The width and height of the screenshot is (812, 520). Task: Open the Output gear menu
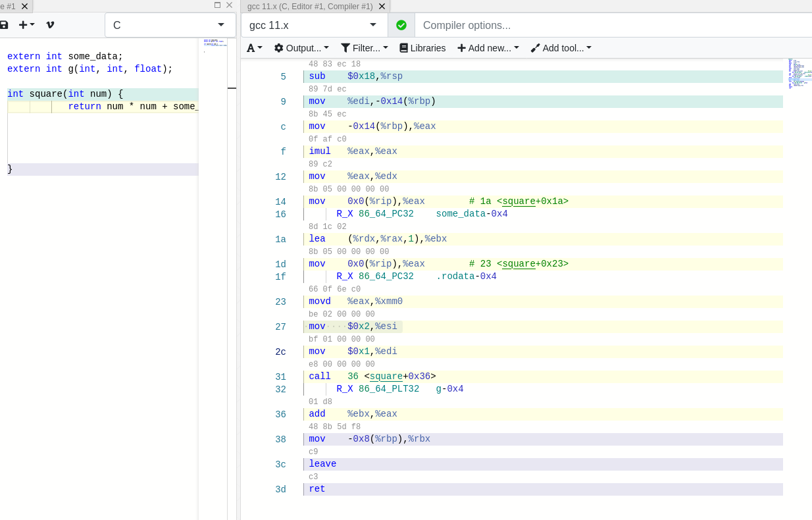click(x=301, y=48)
